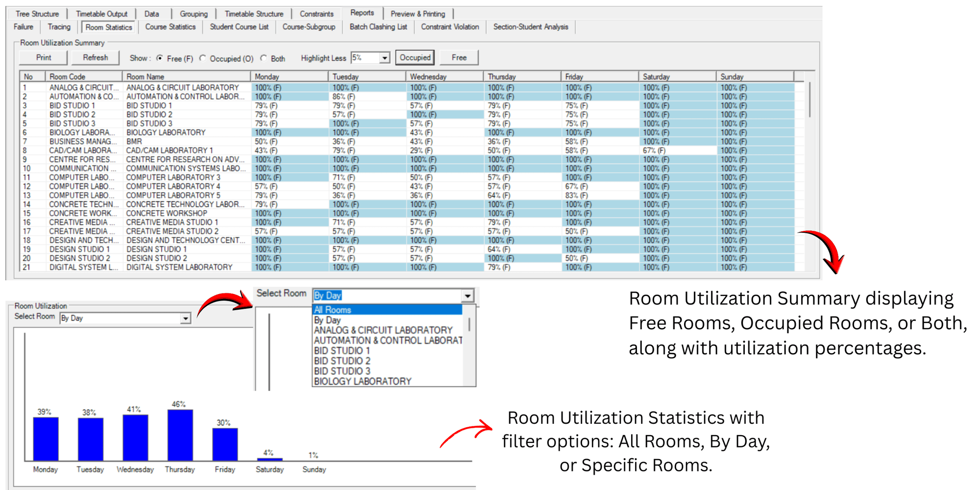Open the Timetable Output tab
980x490 pixels.
tap(101, 14)
